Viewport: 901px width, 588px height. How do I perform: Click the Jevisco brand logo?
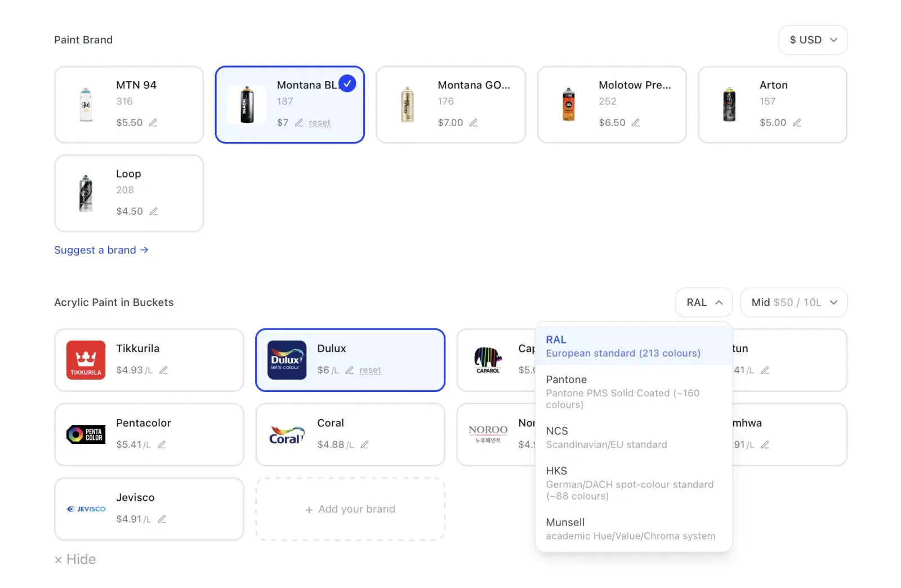pos(86,509)
